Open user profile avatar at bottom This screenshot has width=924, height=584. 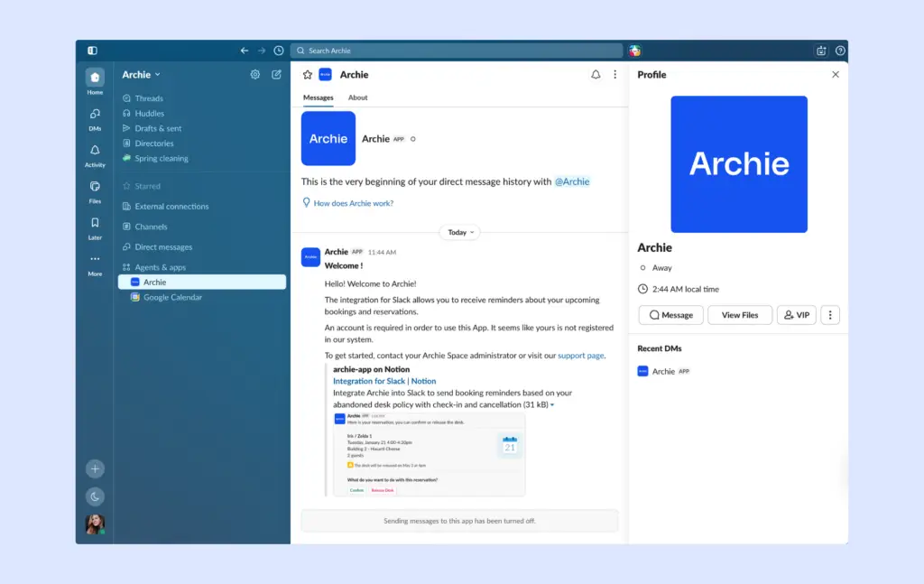coord(95,524)
